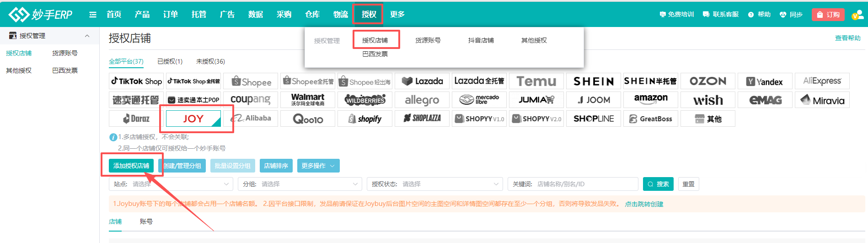868x243 pixels.
Task: Select the Lazada platform tile
Action: point(422,81)
